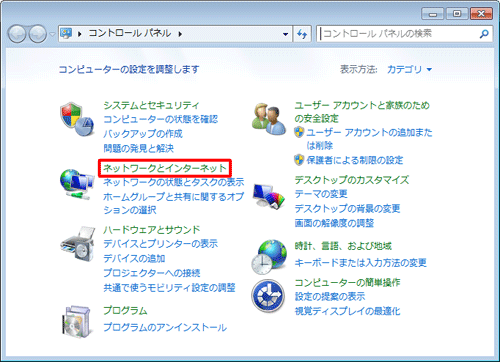Image resolution: width=500 pixels, height=362 pixels.
Task: Click ユーザー アカウントの追加または削除 link
Action: coord(369,139)
